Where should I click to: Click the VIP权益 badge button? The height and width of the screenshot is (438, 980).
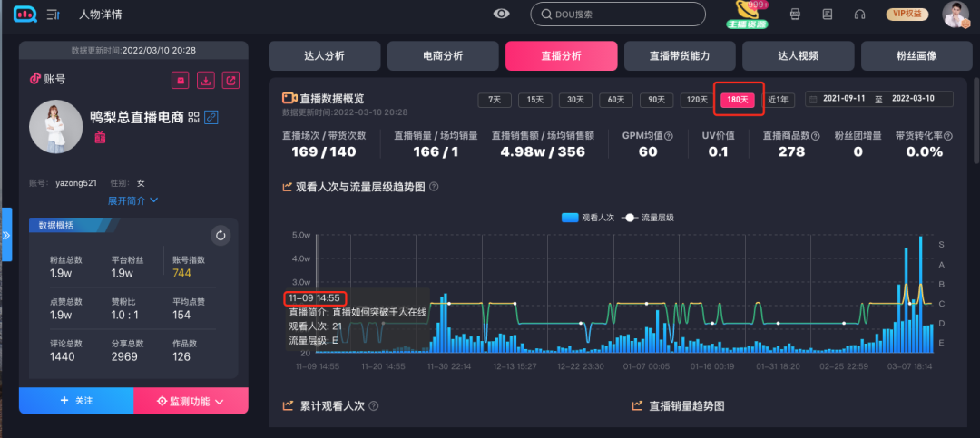(906, 14)
